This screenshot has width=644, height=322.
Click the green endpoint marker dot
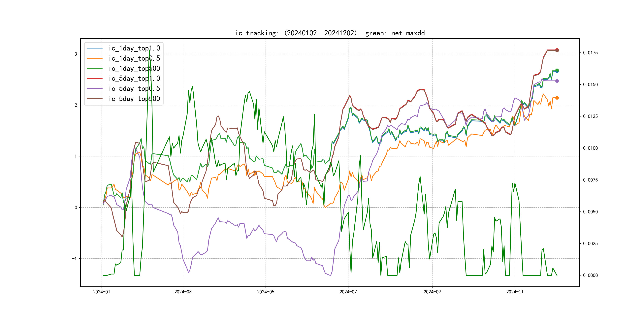coord(557,70)
